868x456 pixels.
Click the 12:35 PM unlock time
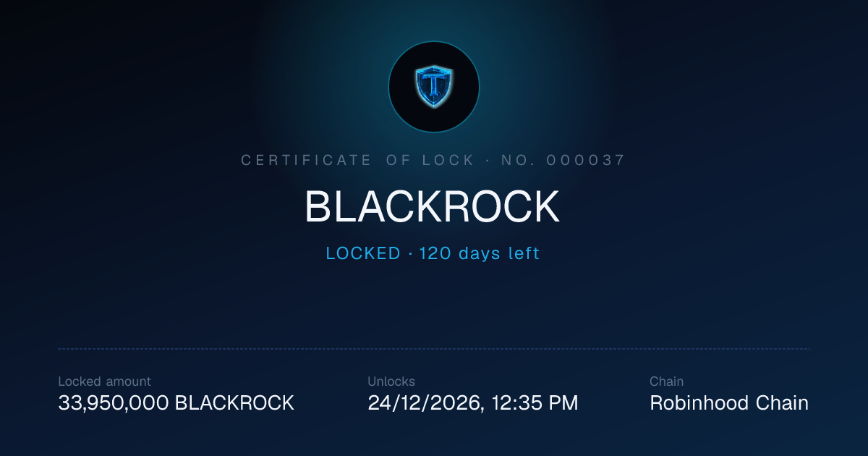pyautogui.click(x=535, y=403)
